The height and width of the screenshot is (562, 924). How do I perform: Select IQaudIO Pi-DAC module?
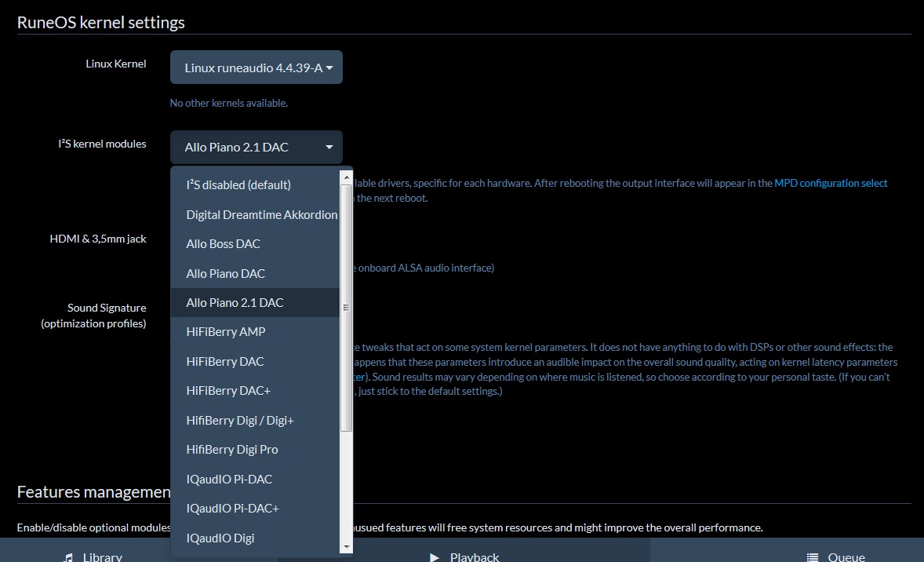pos(229,480)
